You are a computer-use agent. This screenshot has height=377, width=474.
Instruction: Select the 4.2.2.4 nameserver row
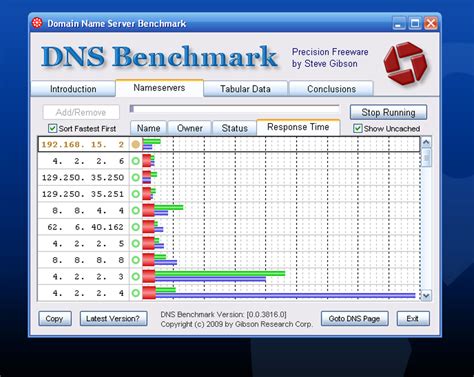coord(229,293)
